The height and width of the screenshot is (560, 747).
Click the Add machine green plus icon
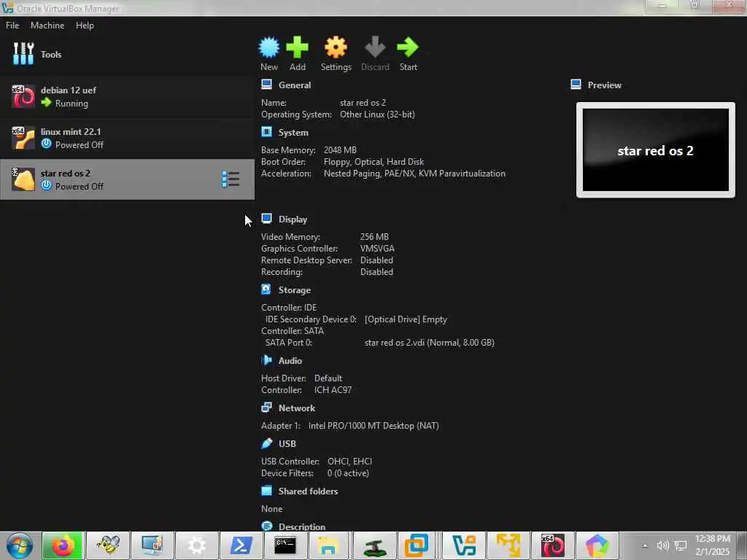[x=298, y=47]
